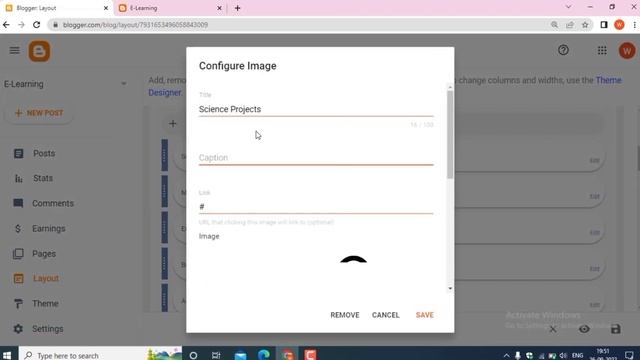
Task: Click the Theme paint roller icon
Action: click(18, 304)
